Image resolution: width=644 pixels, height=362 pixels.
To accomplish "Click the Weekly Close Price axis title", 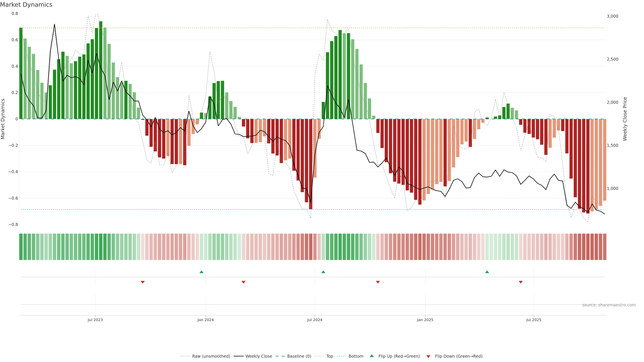I will coord(625,119).
